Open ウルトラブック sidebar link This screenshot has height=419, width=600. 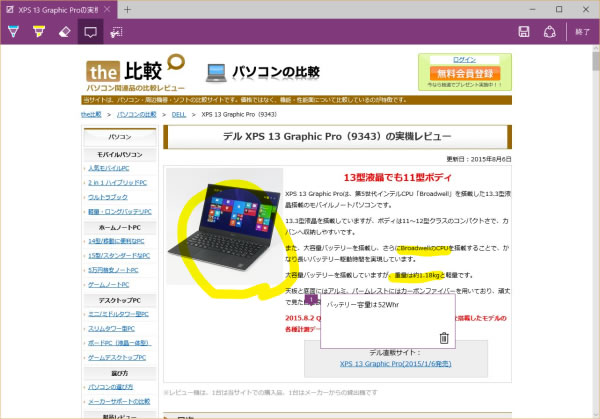click(108, 197)
